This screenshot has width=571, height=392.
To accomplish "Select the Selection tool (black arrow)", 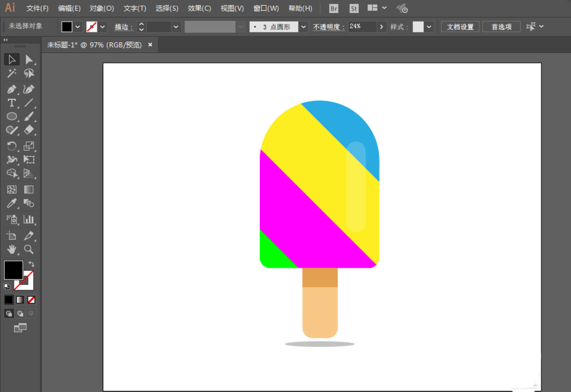I will pyautogui.click(x=11, y=59).
